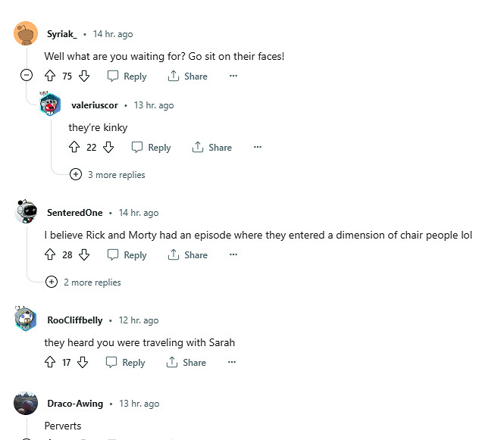Downvote SenteredOne's comment

84,254
